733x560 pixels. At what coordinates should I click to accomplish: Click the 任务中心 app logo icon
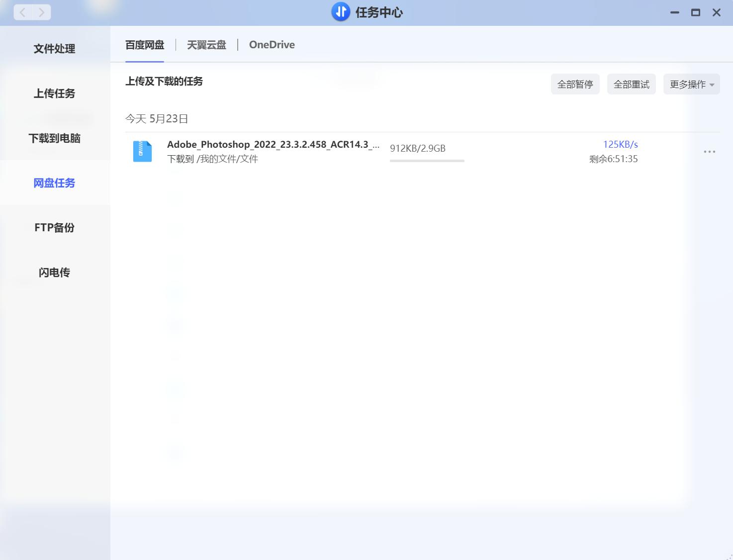pyautogui.click(x=341, y=11)
